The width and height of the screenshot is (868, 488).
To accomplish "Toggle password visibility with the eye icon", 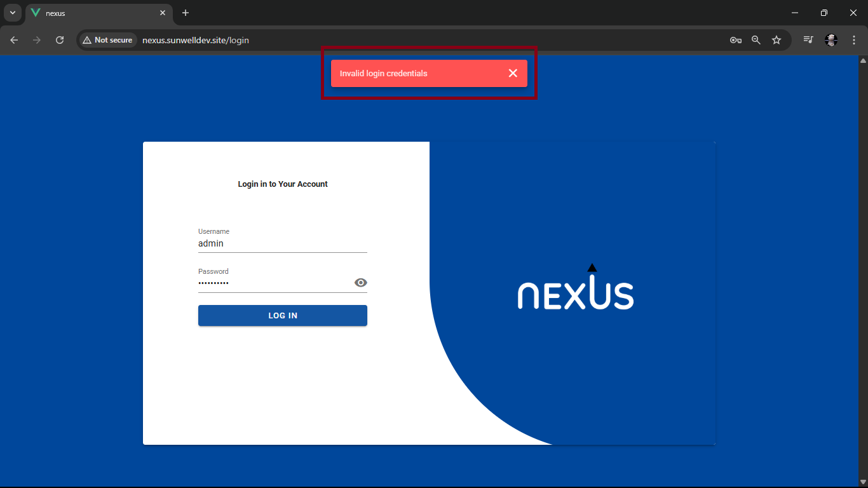I will tap(360, 282).
